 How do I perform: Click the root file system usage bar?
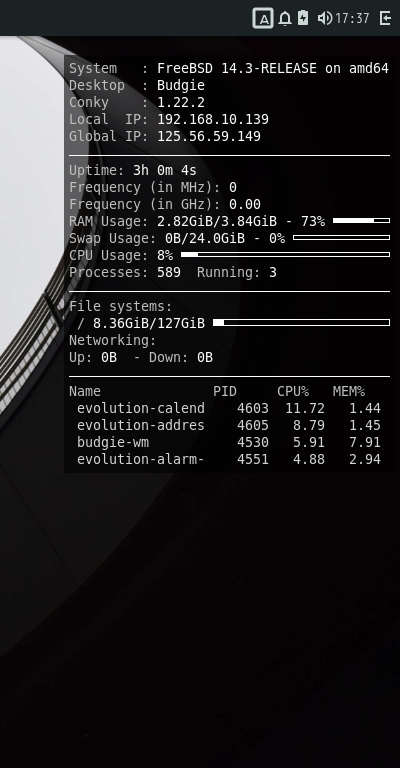[x=302, y=323]
